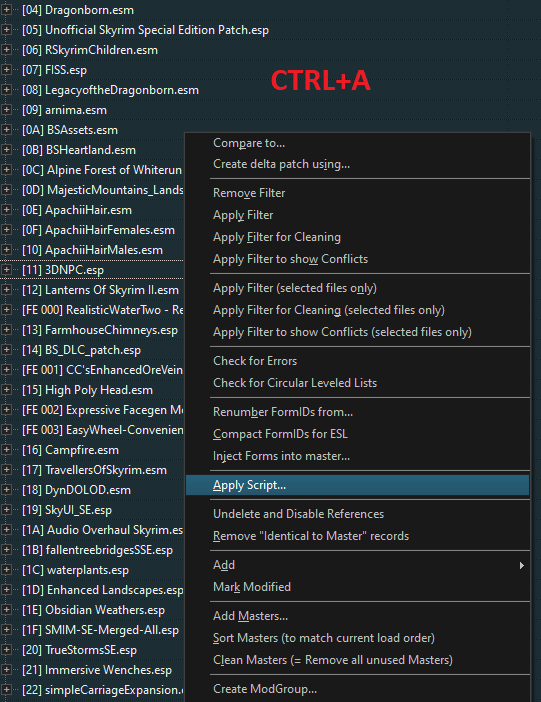Viewport: 541px width, 702px height.
Task: Select Obsidian Weathers.esp in list
Action: (x=94, y=610)
